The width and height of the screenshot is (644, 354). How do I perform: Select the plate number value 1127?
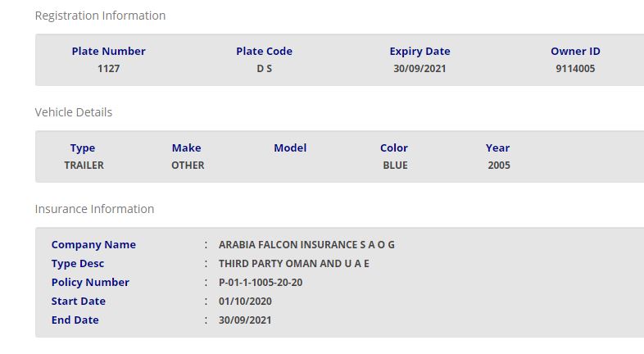coord(108,69)
